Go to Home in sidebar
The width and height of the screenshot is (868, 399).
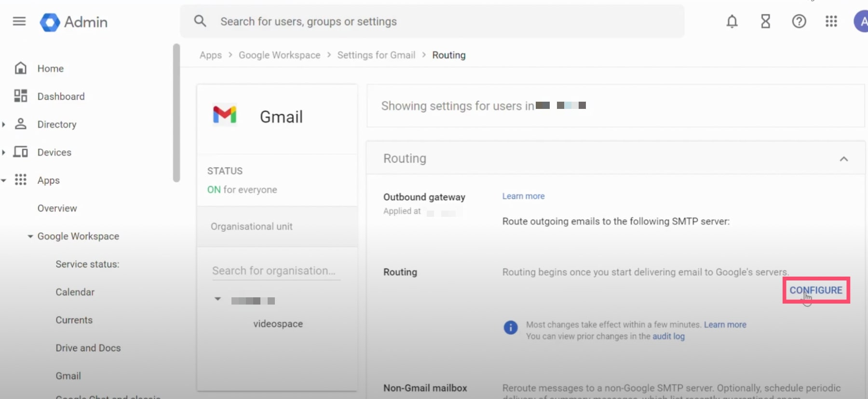click(x=51, y=68)
